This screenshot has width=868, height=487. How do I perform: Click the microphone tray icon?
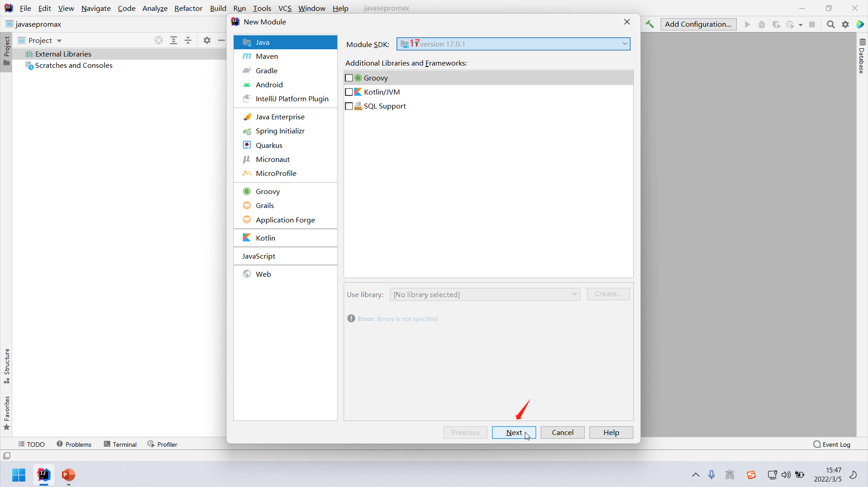pyautogui.click(x=712, y=475)
